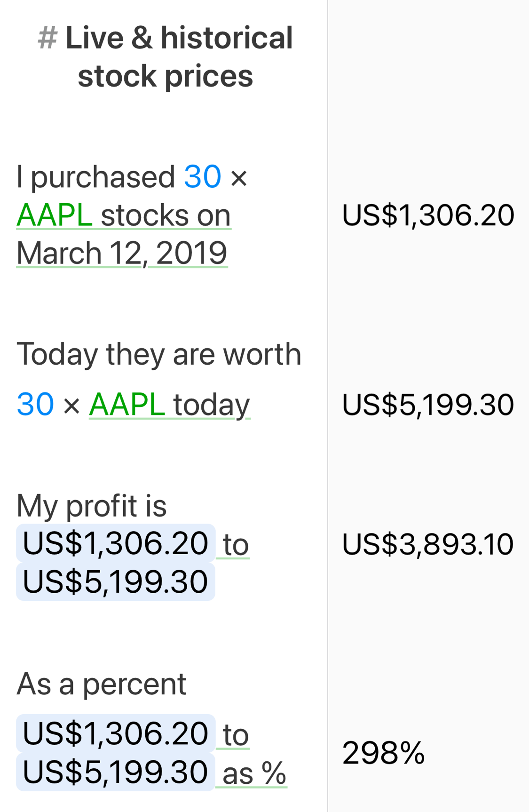Click the US$5,199.30 token under 'My profit is'
Image resolution: width=529 pixels, height=812 pixels.
pos(116,581)
